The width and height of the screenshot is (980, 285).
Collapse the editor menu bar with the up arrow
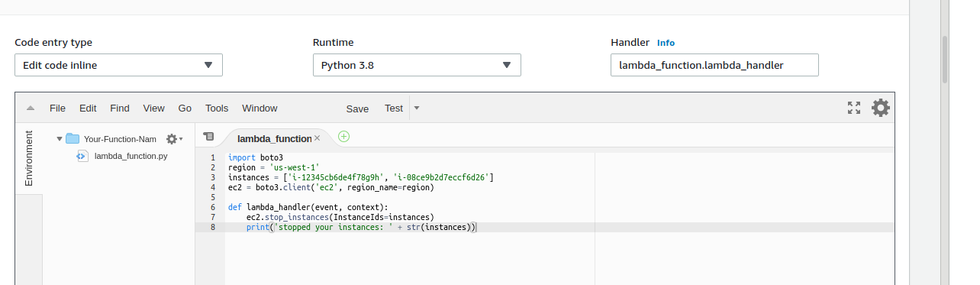point(30,108)
